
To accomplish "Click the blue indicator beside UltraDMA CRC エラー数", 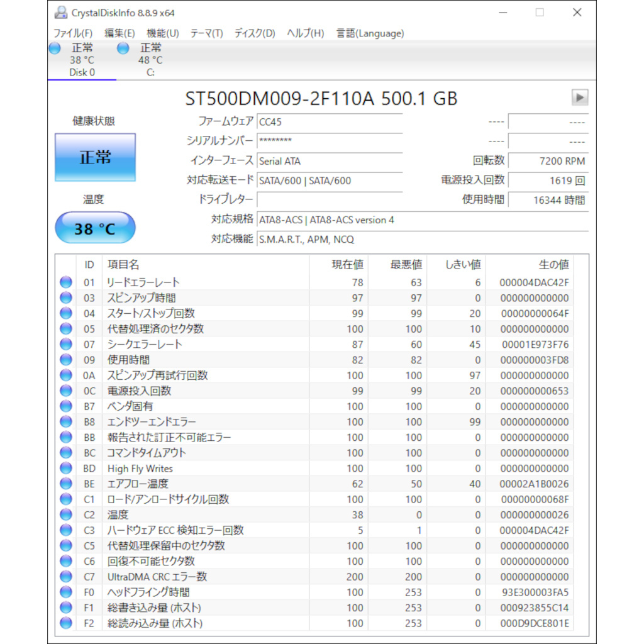I will 66,576.
